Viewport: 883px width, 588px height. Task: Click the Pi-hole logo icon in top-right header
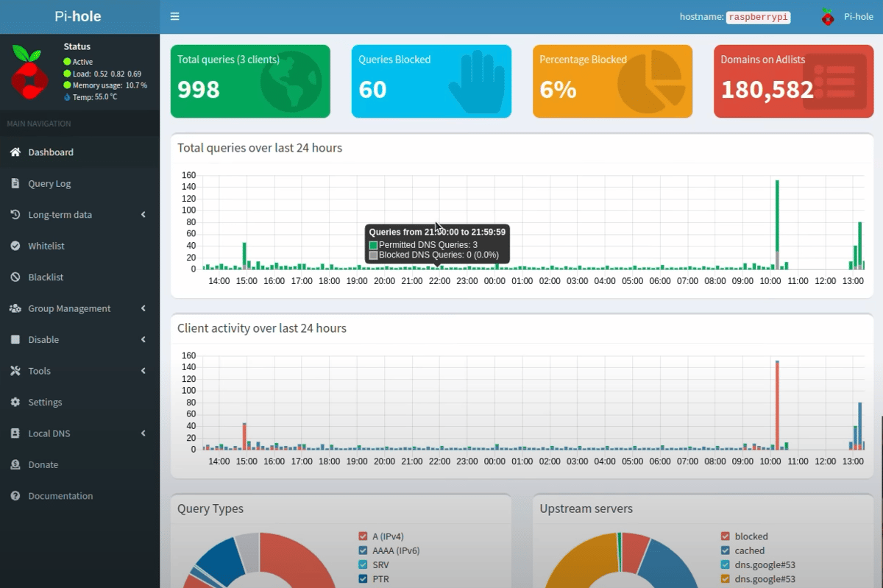tap(828, 17)
